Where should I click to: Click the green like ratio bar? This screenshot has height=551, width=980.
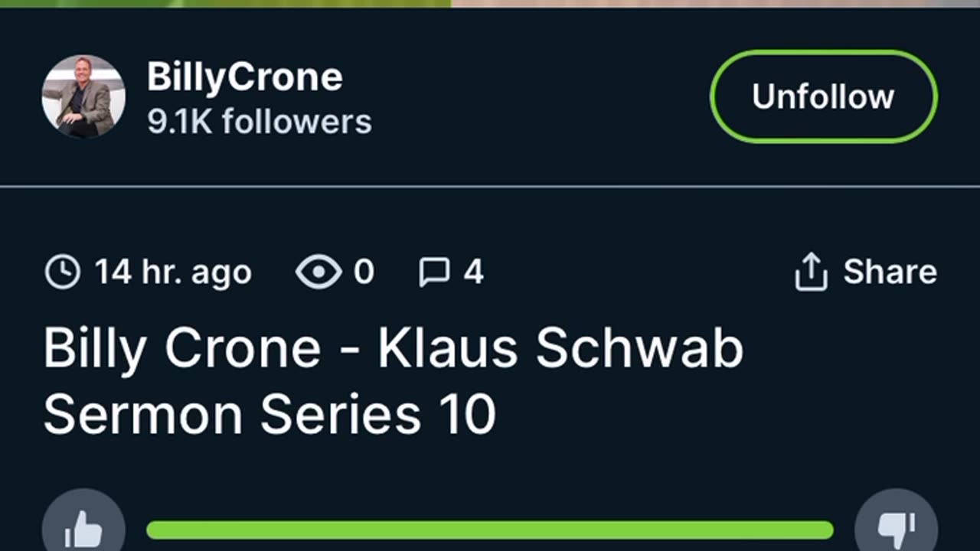pyautogui.click(x=489, y=530)
